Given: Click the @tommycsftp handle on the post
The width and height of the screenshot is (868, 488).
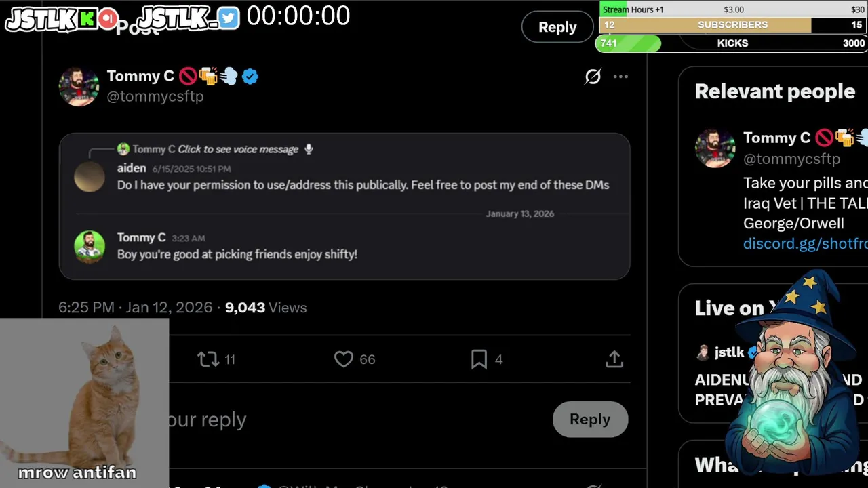Looking at the screenshot, I should click(x=155, y=96).
